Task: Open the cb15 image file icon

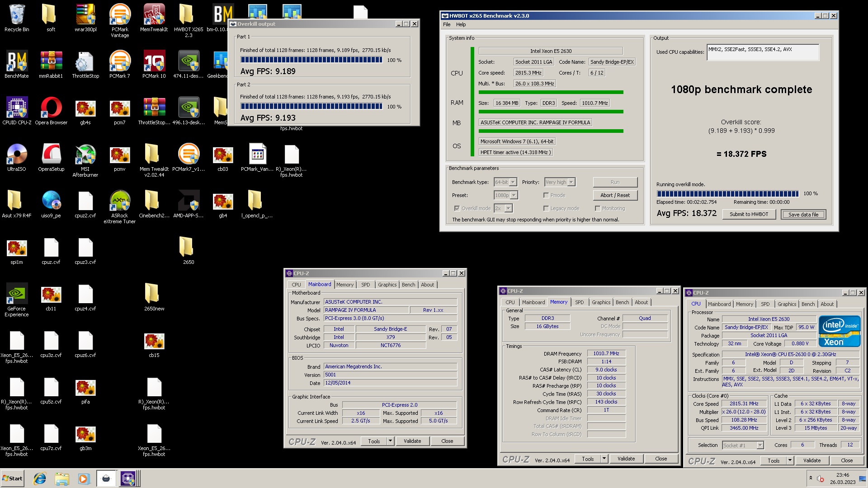Action: point(154,344)
